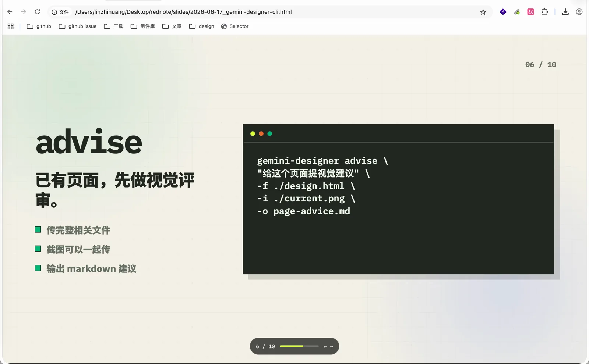The height and width of the screenshot is (364, 589).
Task: Click the -o page-advice.md line
Action: [304, 211]
